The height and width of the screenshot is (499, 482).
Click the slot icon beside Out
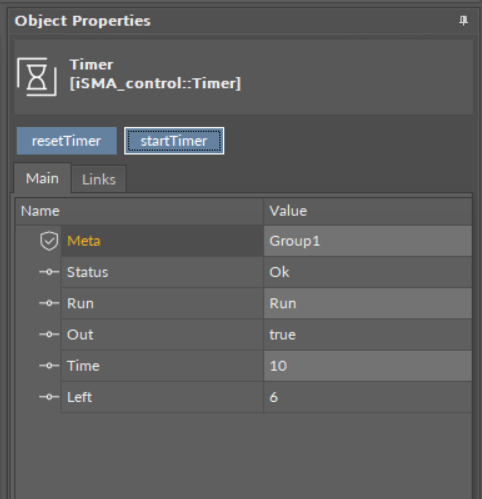(49, 334)
